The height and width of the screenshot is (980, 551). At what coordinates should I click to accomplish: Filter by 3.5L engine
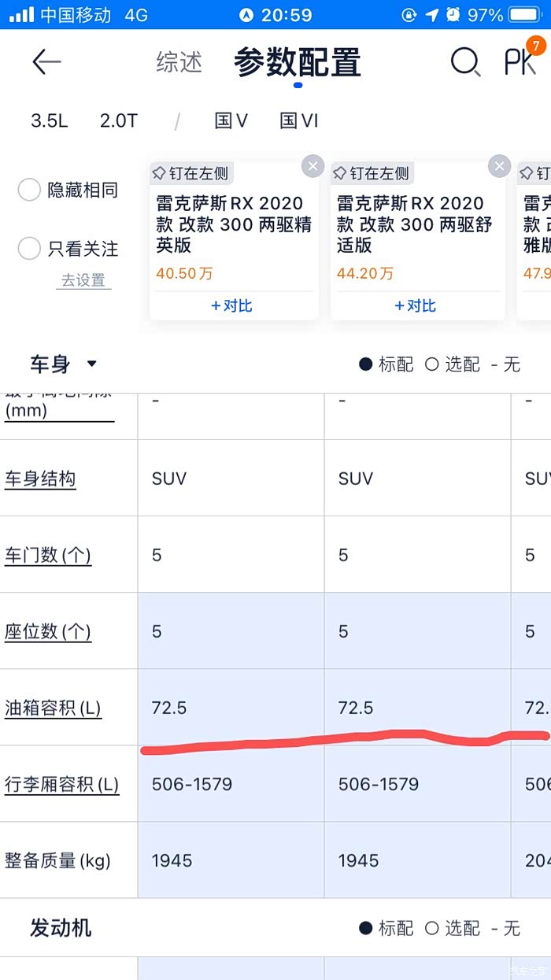point(49,120)
